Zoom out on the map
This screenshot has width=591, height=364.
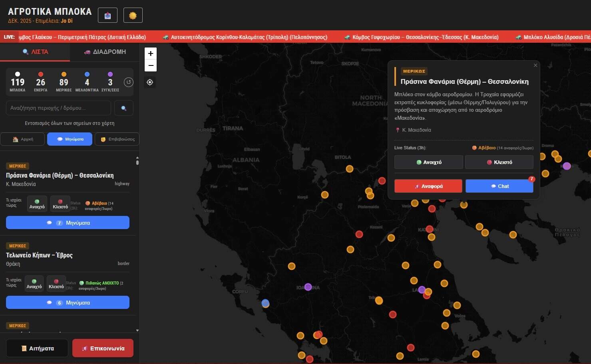(151, 65)
